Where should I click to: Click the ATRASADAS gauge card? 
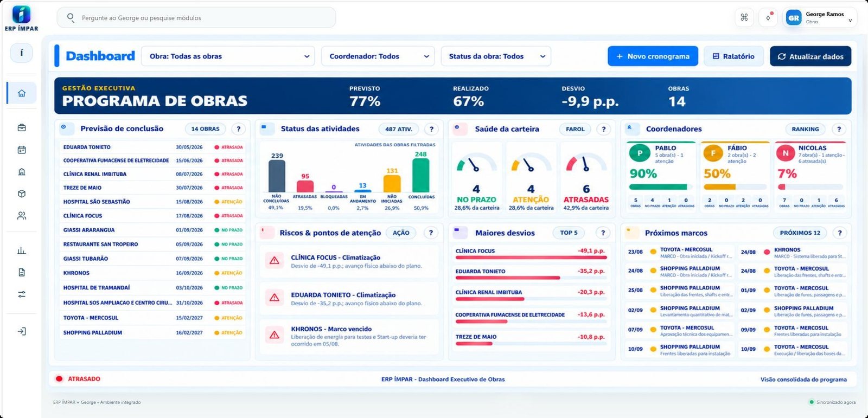pos(586,177)
